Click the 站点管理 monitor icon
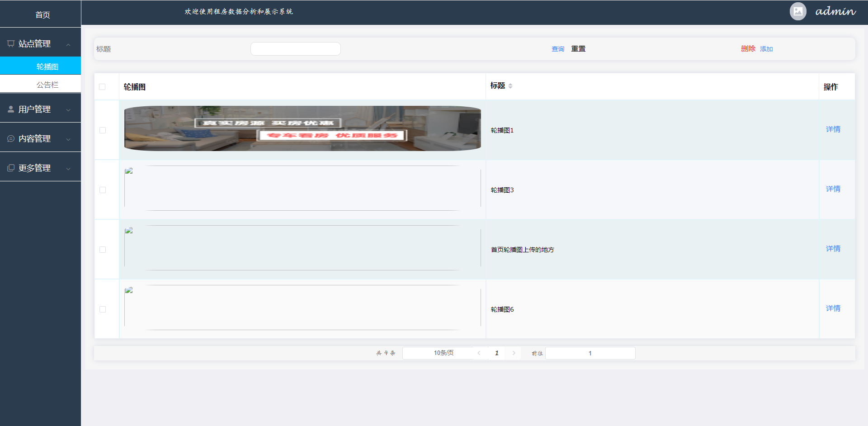Image resolution: width=868 pixels, height=426 pixels. (11, 43)
